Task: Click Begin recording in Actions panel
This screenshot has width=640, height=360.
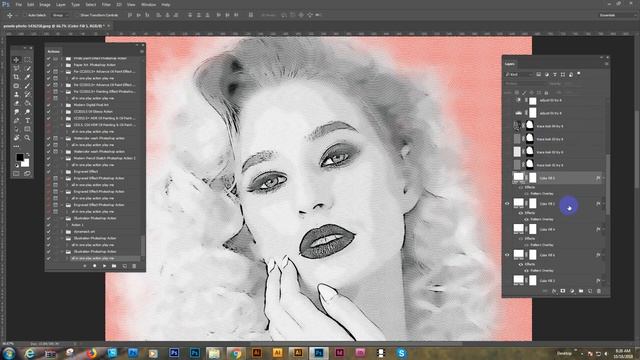Action: (x=94, y=266)
